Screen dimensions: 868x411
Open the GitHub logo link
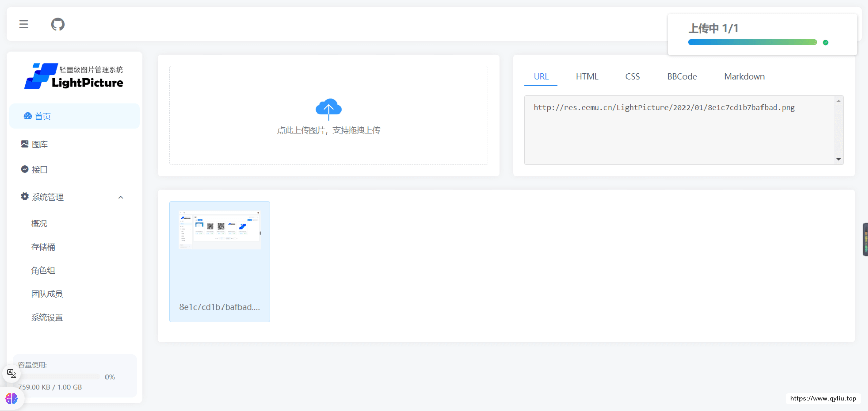tap(58, 24)
